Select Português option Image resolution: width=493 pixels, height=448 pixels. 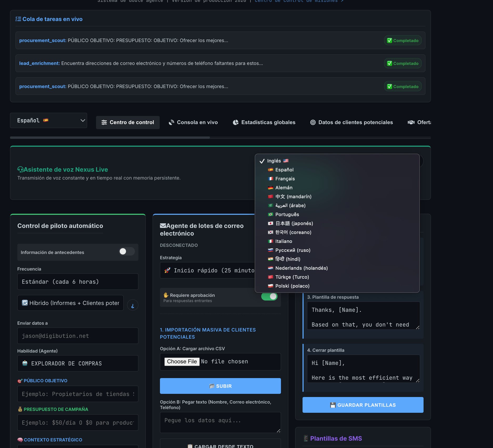pyautogui.click(x=337, y=215)
